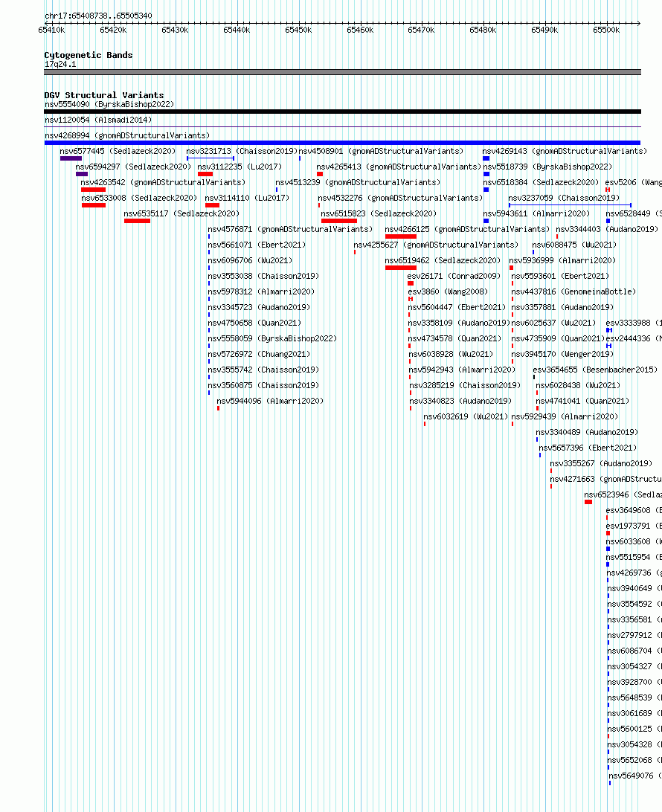Select the blue span under nsv3237059
Viewport: 662px width, 812px height.
click(x=571, y=205)
